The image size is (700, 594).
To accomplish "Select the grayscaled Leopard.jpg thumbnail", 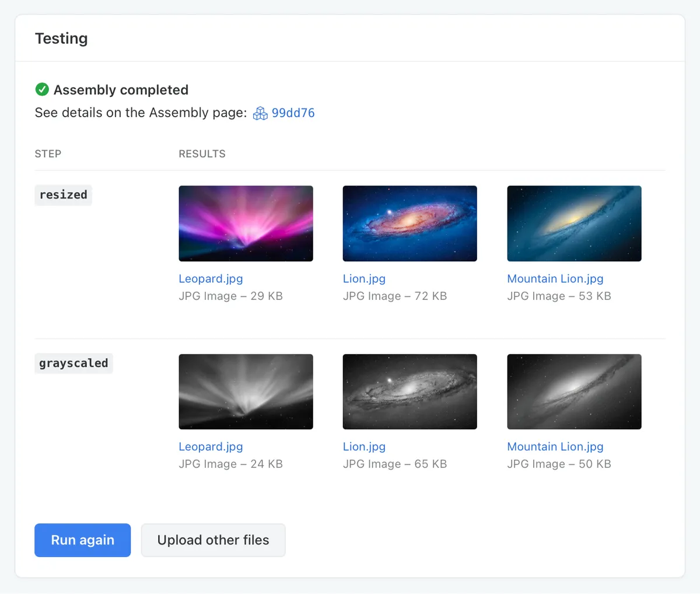I will (246, 392).
